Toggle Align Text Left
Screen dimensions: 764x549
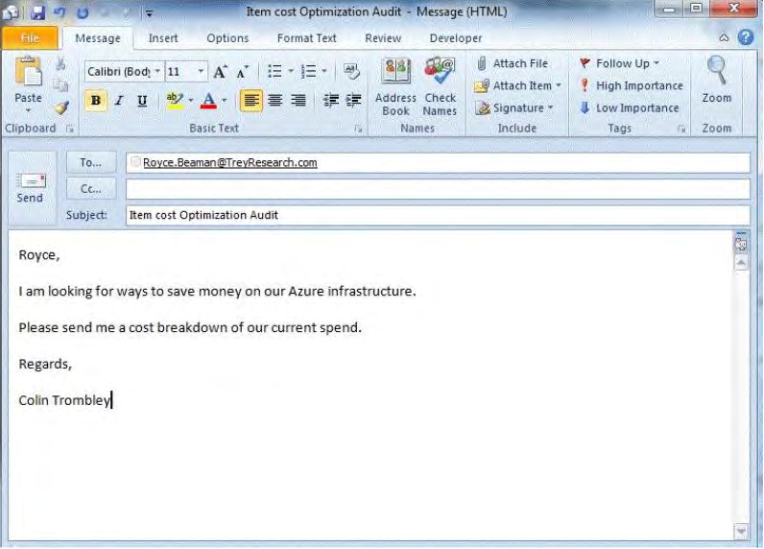pos(251,101)
